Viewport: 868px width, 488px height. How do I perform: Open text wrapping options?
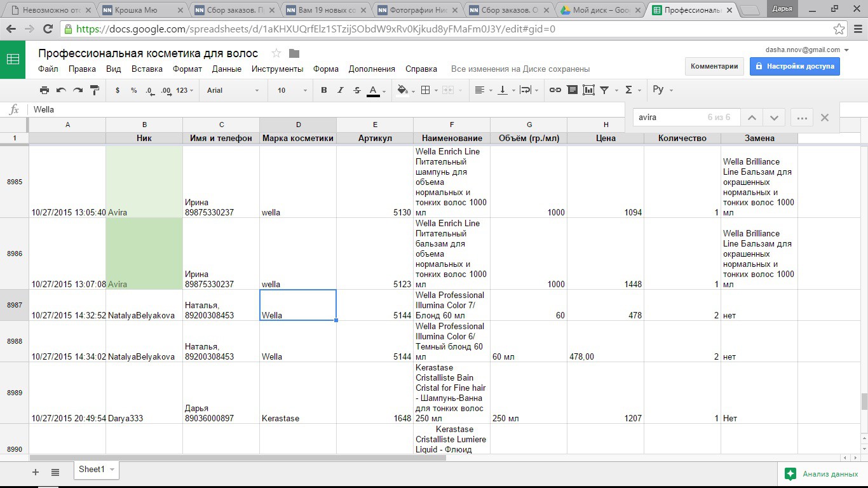pos(529,90)
